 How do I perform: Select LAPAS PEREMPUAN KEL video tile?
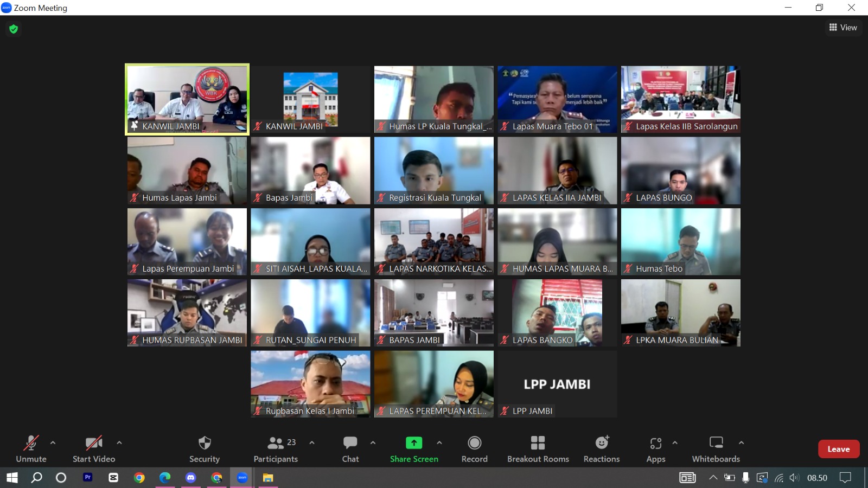pos(434,384)
